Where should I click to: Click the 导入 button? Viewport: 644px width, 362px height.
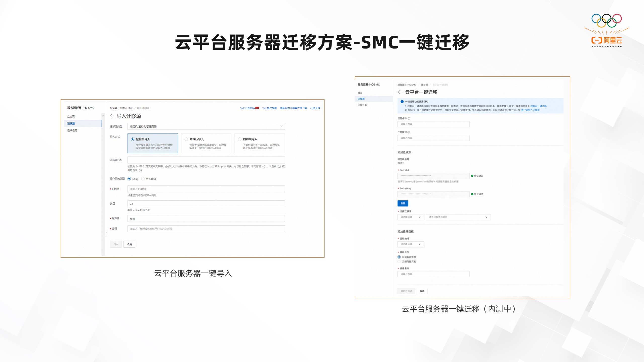116,244
